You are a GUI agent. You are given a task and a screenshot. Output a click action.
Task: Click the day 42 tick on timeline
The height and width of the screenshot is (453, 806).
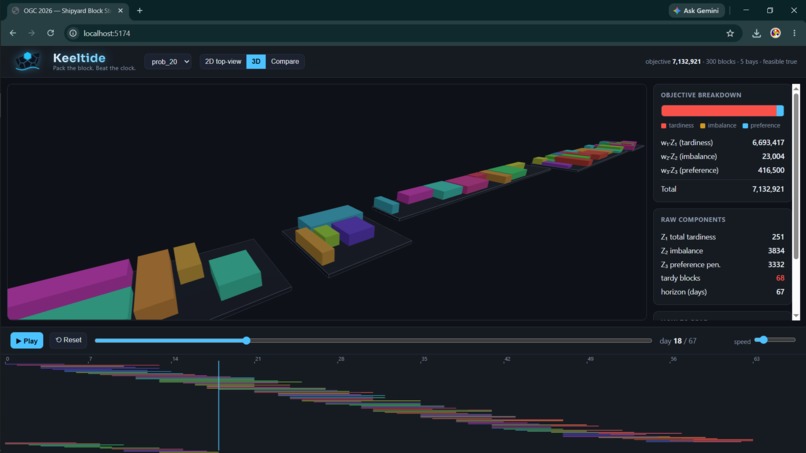(507, 359)
